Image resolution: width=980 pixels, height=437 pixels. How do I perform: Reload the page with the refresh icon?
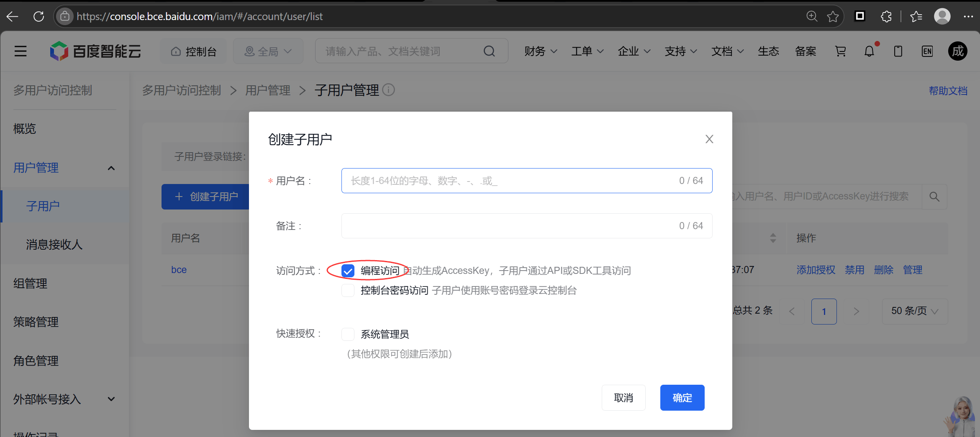[38, 16]
